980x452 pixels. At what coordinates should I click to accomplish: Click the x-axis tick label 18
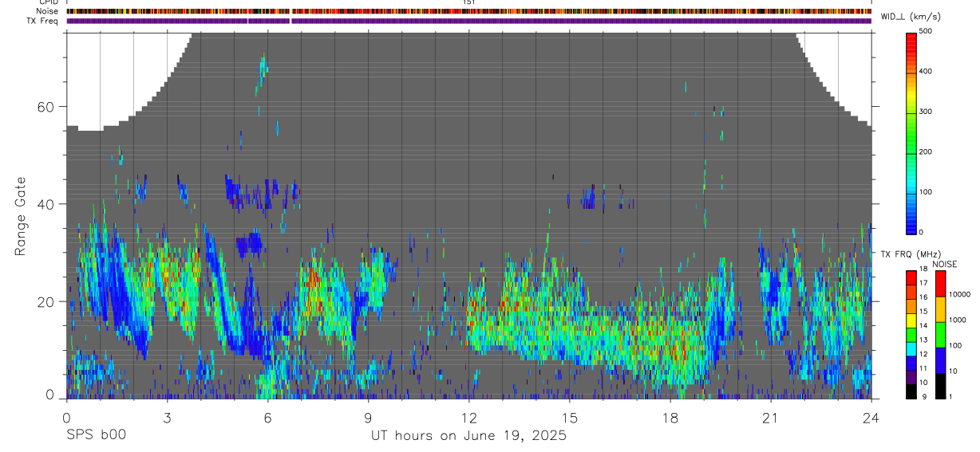[x=670, y=417]
